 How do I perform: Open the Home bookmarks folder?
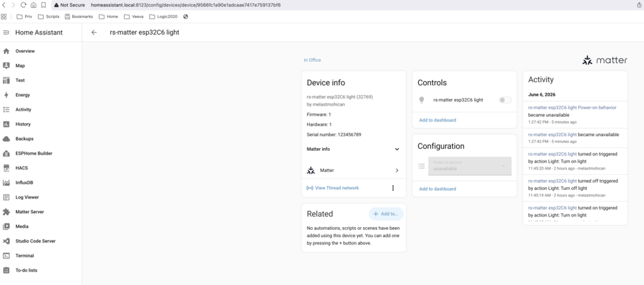point(108,17)
